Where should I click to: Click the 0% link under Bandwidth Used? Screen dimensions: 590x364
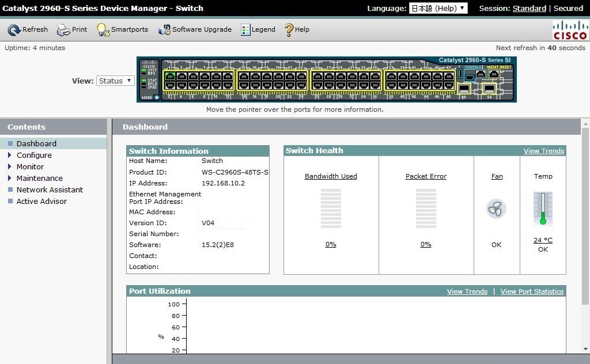click(331, 244)
